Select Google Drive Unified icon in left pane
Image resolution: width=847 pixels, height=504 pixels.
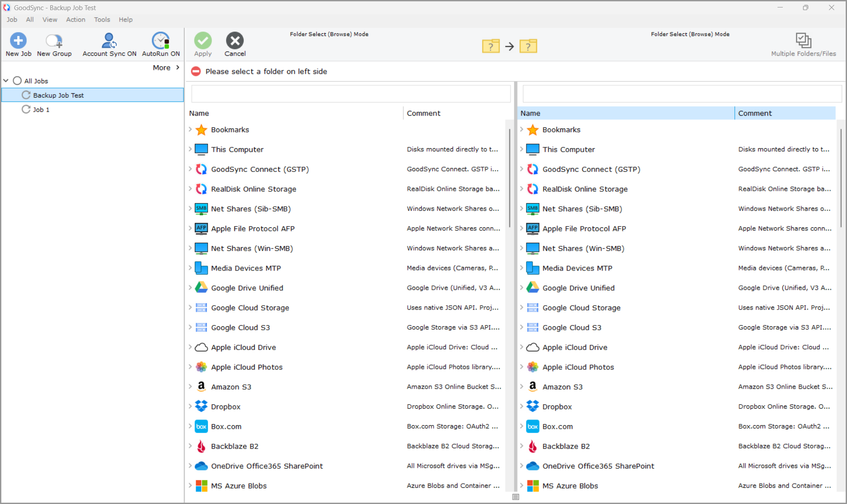pyautogui.click(x=201, y=288)
